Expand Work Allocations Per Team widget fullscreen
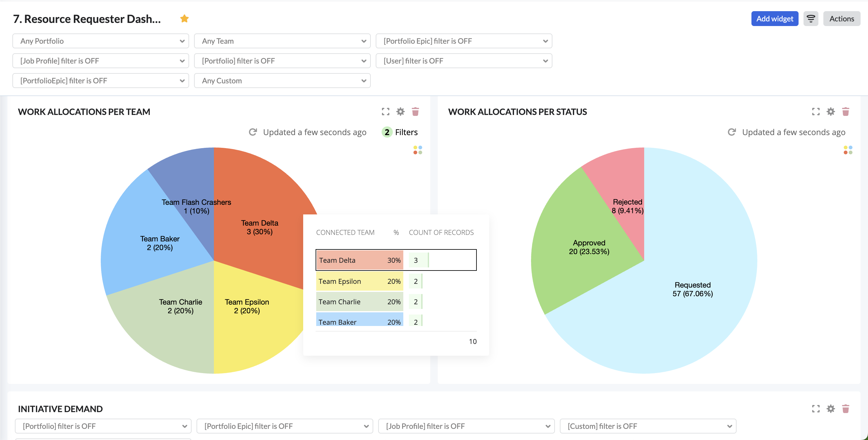The image size is (868, 440). click(385, 112)
